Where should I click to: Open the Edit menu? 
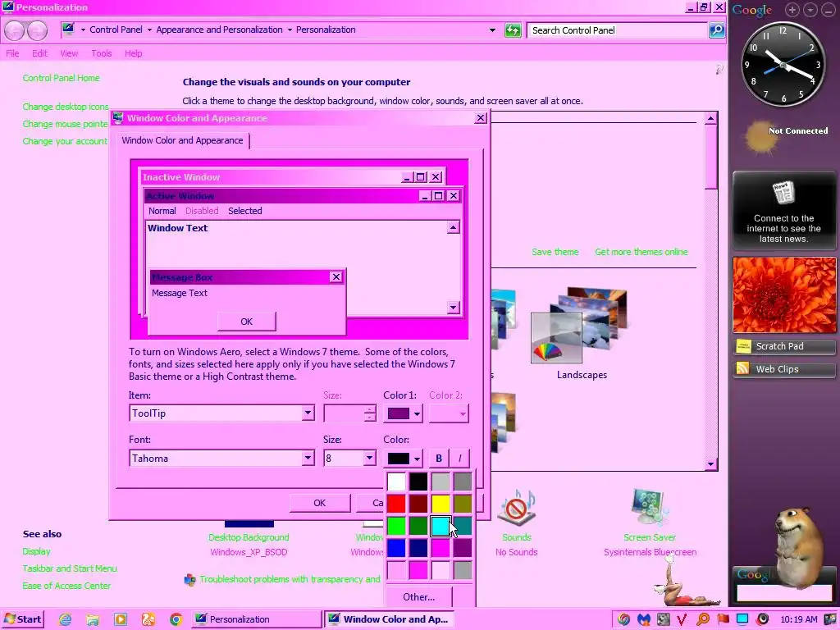pyautogui.click(x=39, y=53)
